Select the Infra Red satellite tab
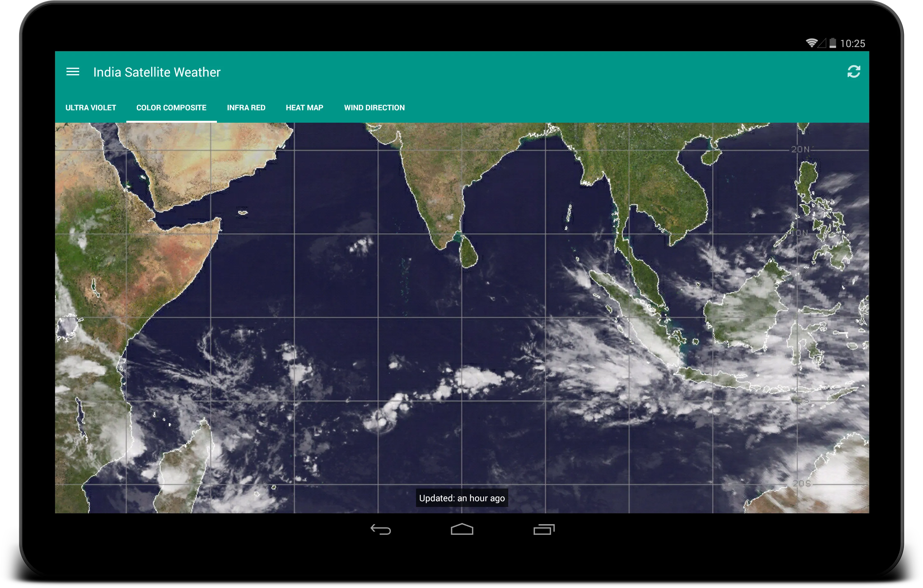Screen dimensions: 923x588 (246, 107)
